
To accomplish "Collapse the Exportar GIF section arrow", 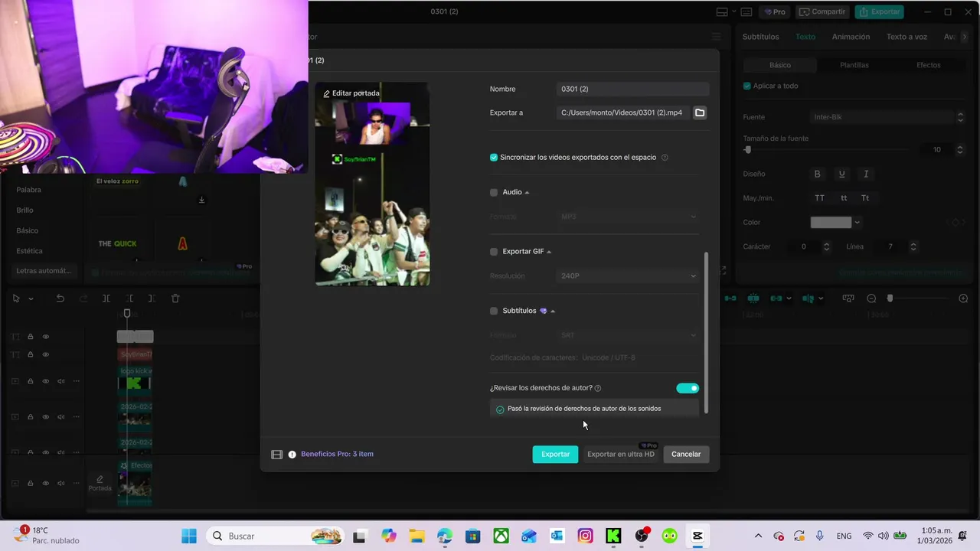I will (550, 252).
